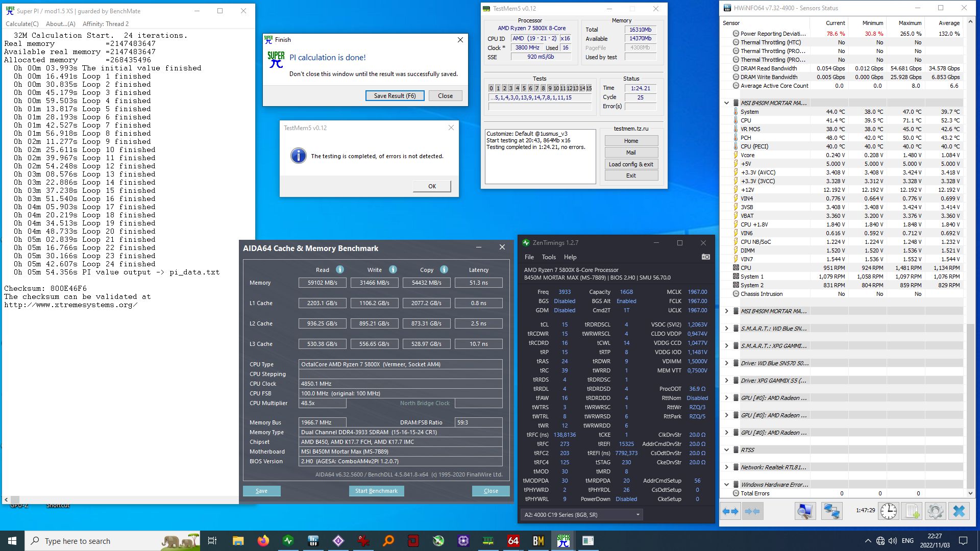Click the taskbar clock showing 22:27
The width and height of the screenshot is (980, 551).
point(935,541)
